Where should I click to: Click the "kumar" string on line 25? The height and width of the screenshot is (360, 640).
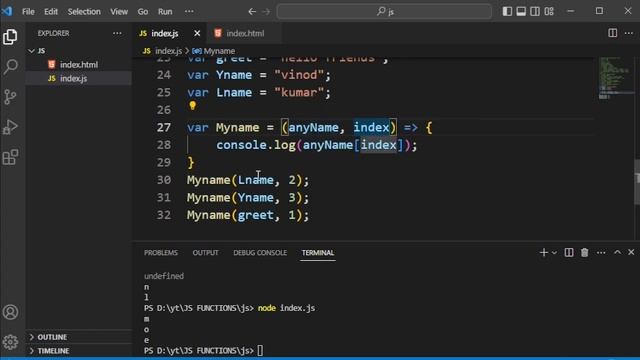click(x=299, y=93)
